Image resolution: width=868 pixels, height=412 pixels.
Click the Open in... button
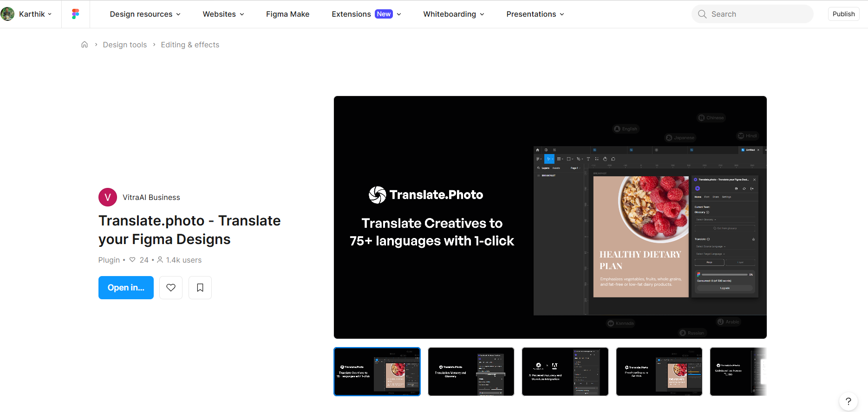pyautogui.click(x=126, y=288)
